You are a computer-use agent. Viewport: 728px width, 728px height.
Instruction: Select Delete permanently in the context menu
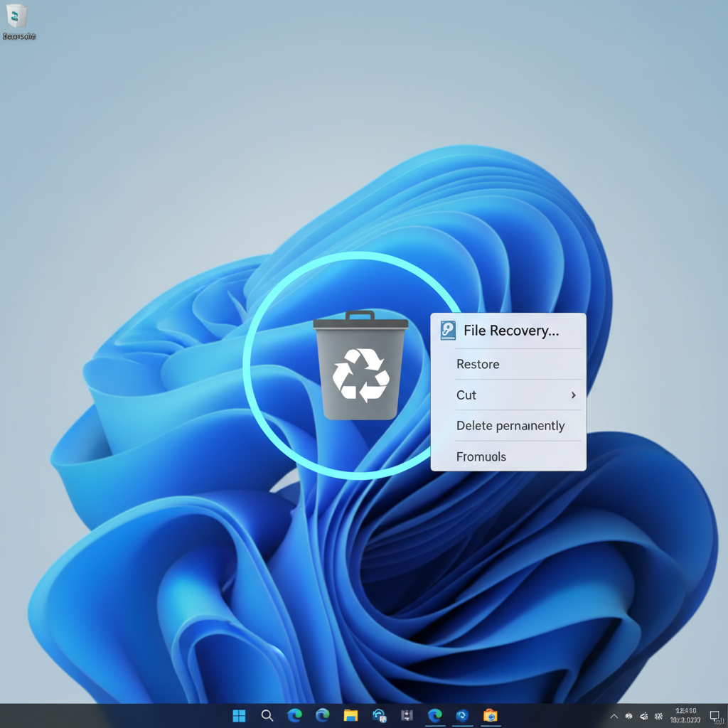(x=510, y=426)
